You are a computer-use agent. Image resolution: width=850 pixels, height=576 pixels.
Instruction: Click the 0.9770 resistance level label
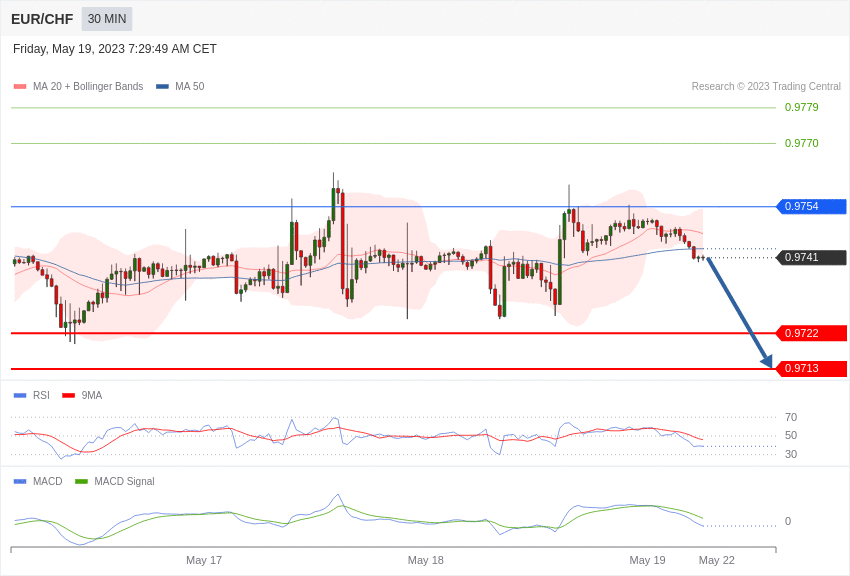pos(801,143)
